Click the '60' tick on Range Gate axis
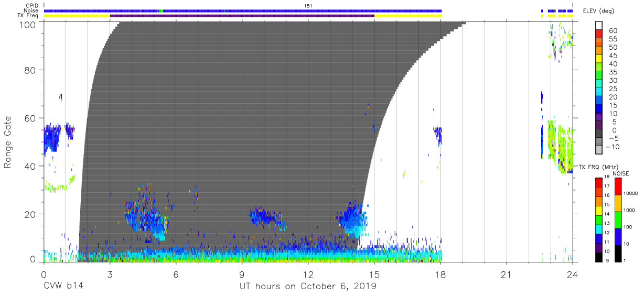This screenshot has width=644, height=297. (29, 118)
